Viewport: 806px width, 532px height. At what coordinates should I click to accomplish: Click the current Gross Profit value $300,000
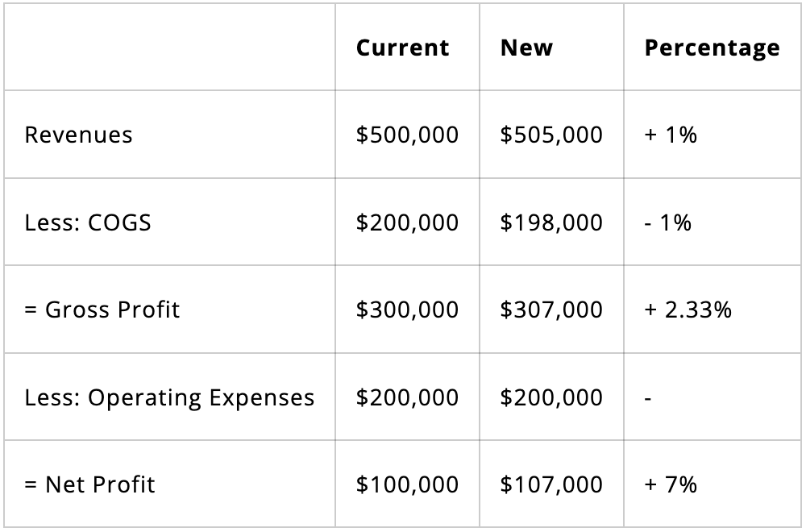click(407, 310)
